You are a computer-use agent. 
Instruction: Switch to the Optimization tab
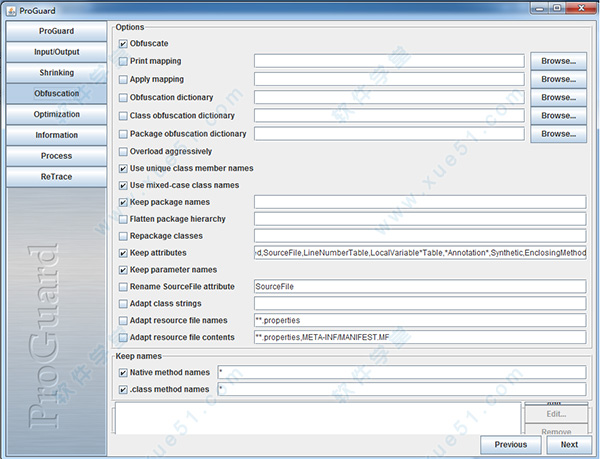click(56, 115)
